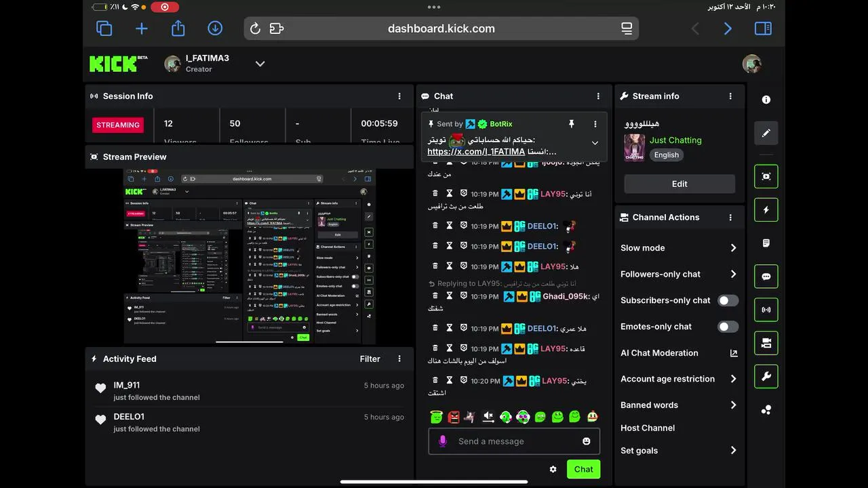Toggle the broadcast Session Info icon in sidebar
This screenshot has height=488, width=868.
[766, 310]
